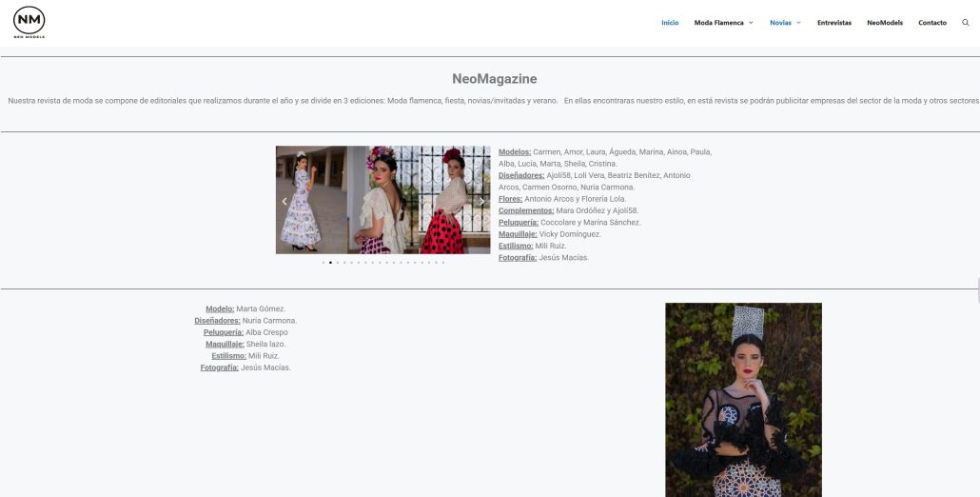Go to previous carousel slide arrow
Screen dimensions: 980x497
point(284,201)
